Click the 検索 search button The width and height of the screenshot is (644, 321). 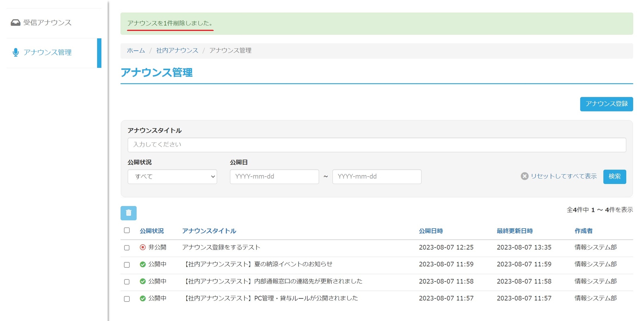pyautogui.click(x=614, y=177)
